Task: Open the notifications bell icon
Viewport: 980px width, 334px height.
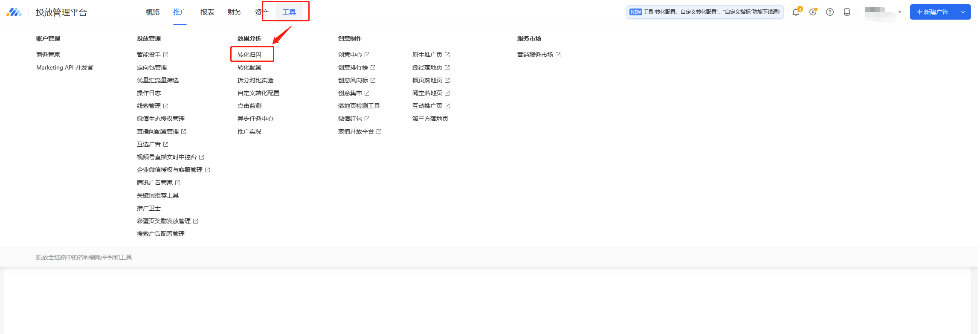Action: coord(796,12)
